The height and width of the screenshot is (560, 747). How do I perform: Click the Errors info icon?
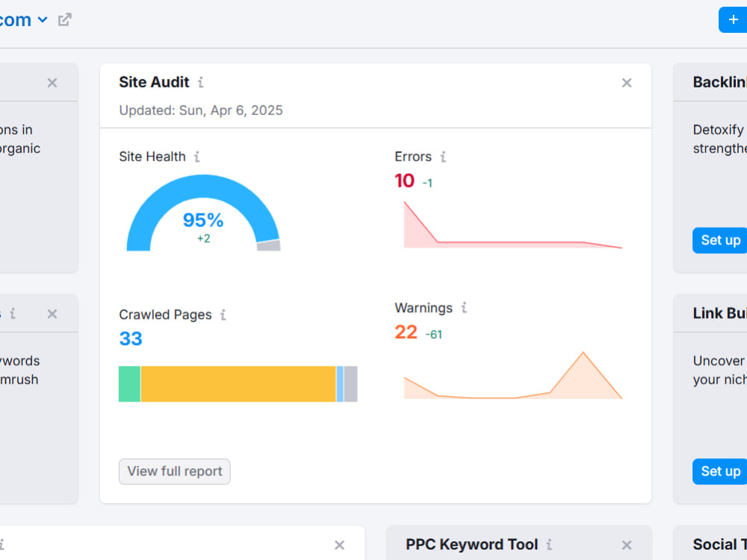[x=443, y=157]
